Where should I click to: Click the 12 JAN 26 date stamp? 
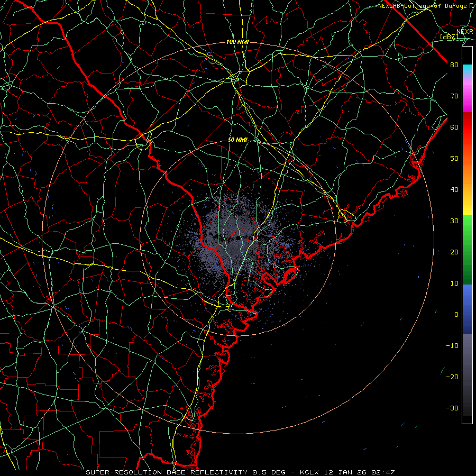coord(346,472)
